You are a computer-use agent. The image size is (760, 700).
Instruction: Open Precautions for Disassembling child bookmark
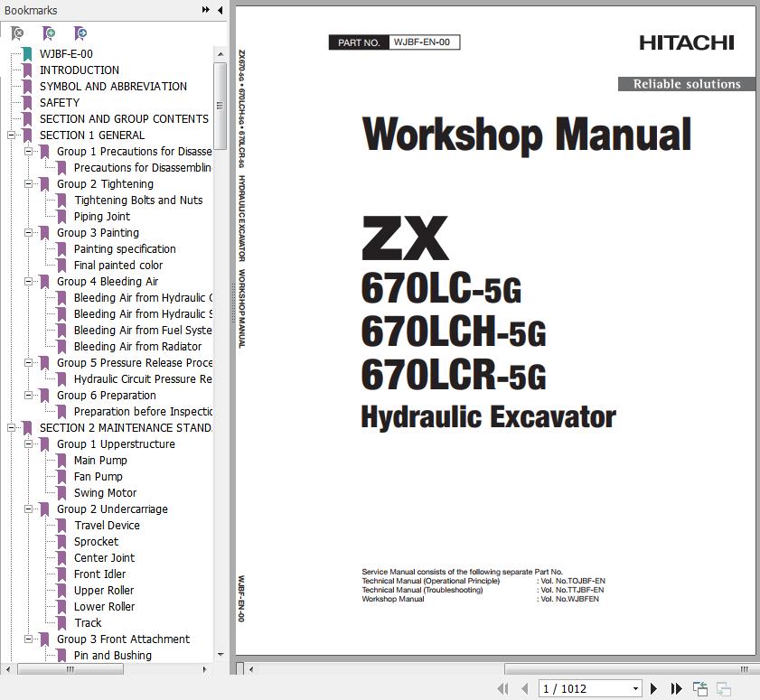pos(143,168)
